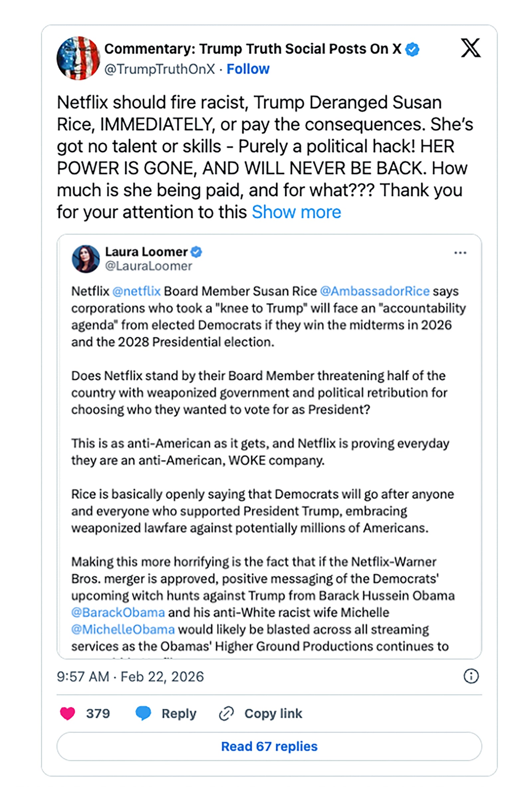Image resolution: width=532 pixels, height=798 pixels.
Task: Open Laura Loomer's profile picture thumbnail
Action: [86, 259]
